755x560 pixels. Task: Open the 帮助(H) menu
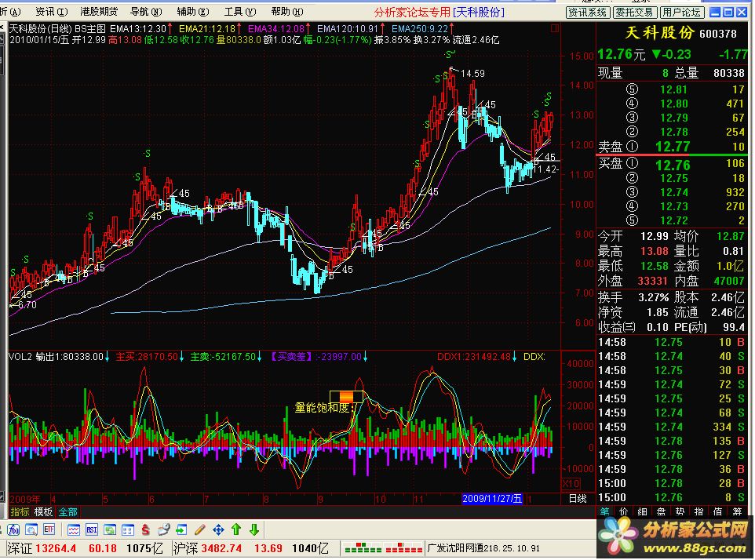tap(287, 12)
